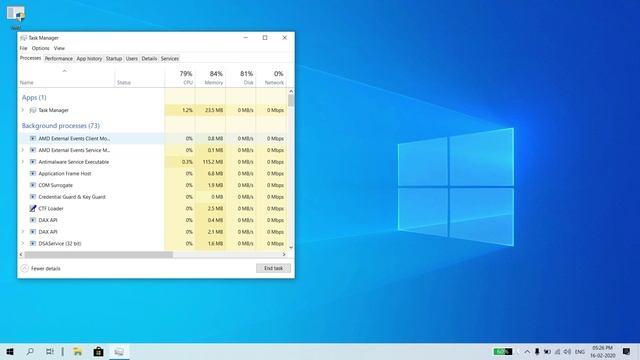Launch File Explorer from the taskbar
This screenshot has height=360, width=640.
(78, 351)
